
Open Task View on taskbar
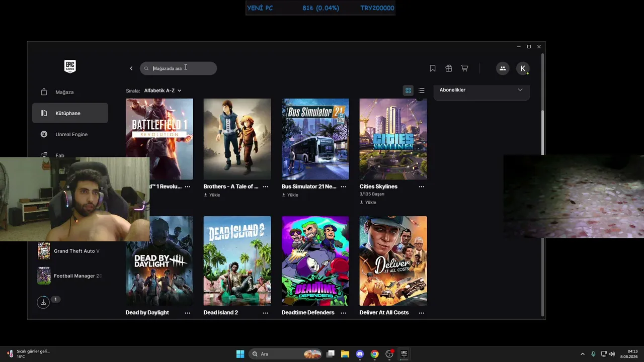(x=331, y=354)
